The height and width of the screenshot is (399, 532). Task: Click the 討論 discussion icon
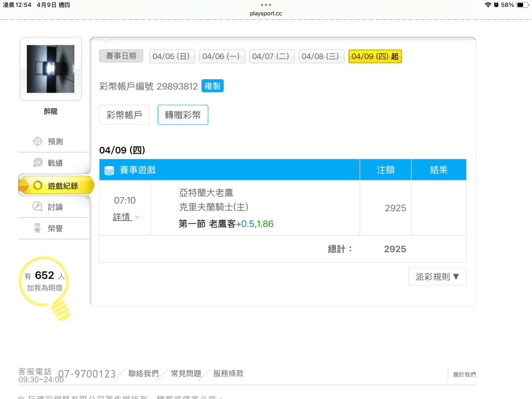click(x=37, y=207)
